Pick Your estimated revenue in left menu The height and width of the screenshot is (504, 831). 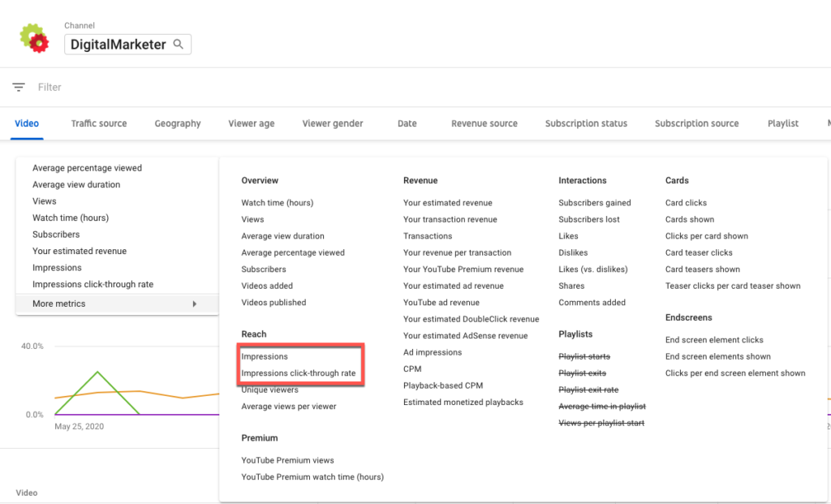80,252
